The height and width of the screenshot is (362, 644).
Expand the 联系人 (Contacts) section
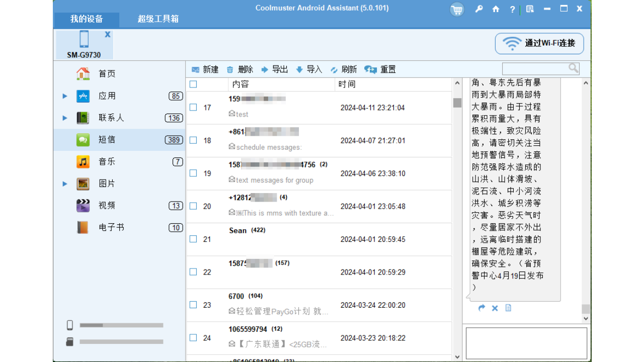[64, 118]
